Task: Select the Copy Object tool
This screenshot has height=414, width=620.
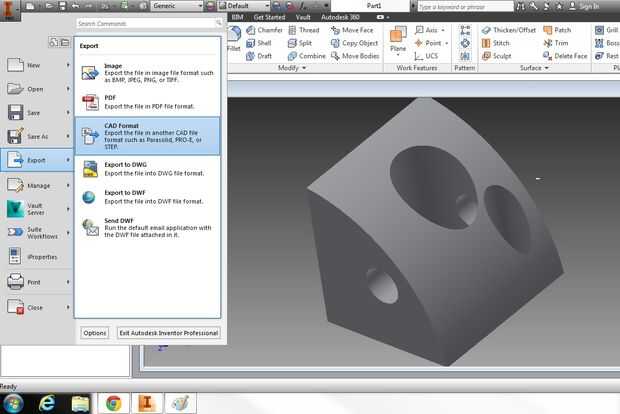Action: (x=354, y=43)
